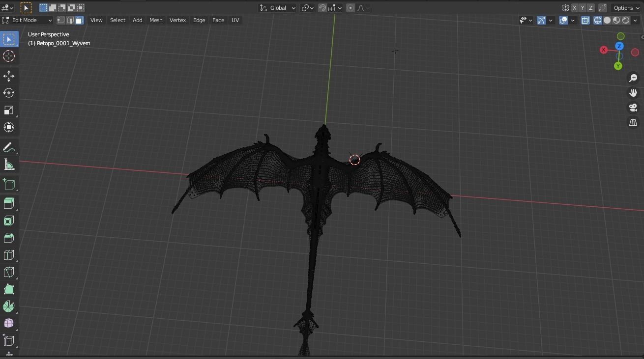
Task: Select the Measure ruler tool
Action: coord(9,165)
